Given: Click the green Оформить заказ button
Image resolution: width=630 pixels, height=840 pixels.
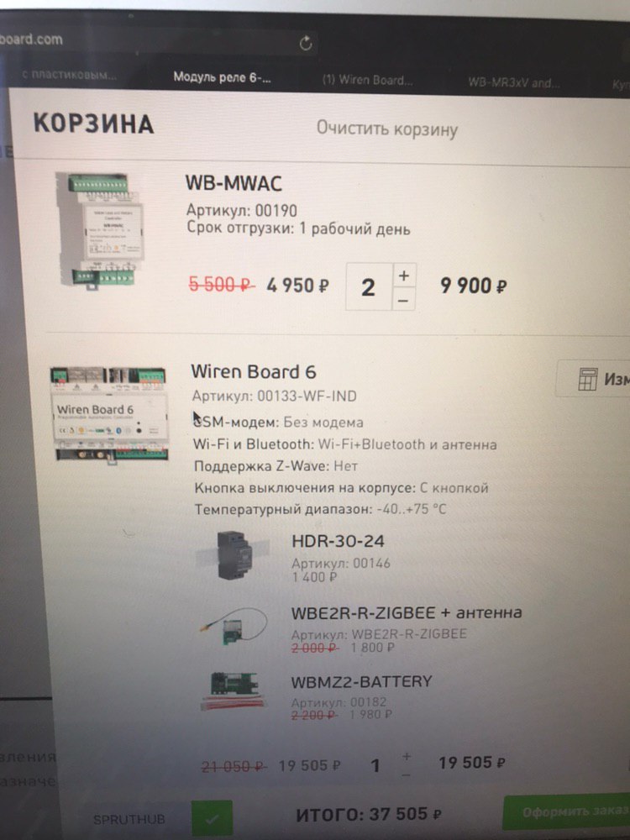Looking at the screenshot, I should tap(566, 812).
